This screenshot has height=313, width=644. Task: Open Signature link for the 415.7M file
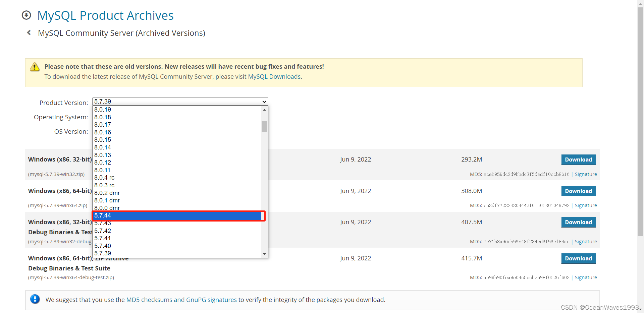point(586,277)
